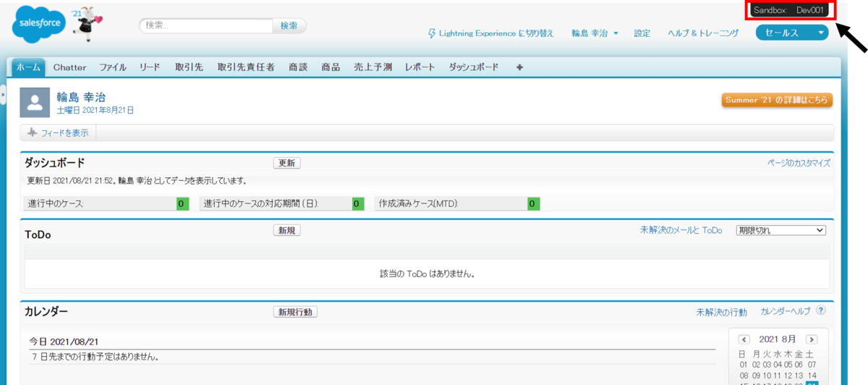Screen dimensions: 868x385
Task: Select day 01 in mini calendar
Action: coord(743,365)
